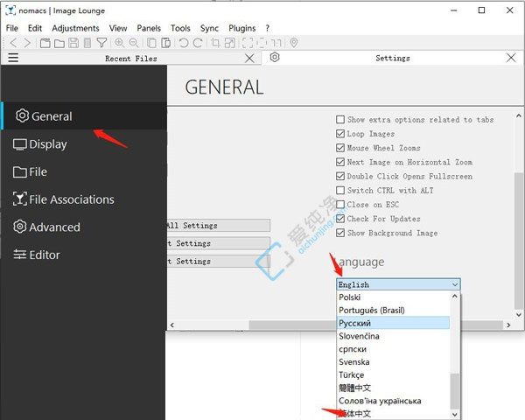Click the zoom out magnifier icon
The width and height of the screenshot is (525, 420).
(x=134, y=43)
